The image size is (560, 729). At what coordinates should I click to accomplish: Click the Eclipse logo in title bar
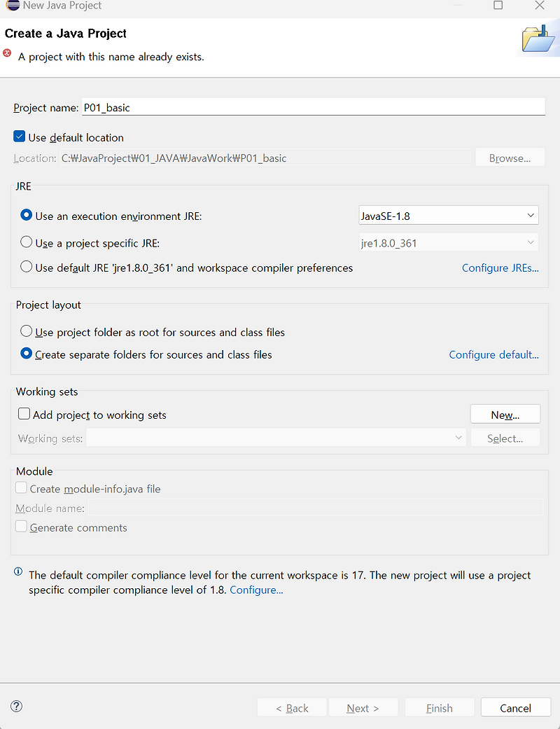(x=12, y=6)
